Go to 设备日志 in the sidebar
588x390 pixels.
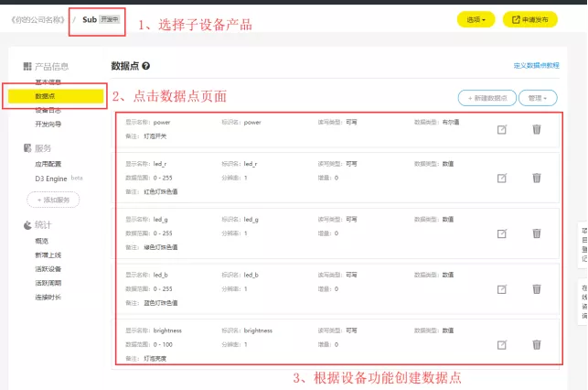coord(48,110)
